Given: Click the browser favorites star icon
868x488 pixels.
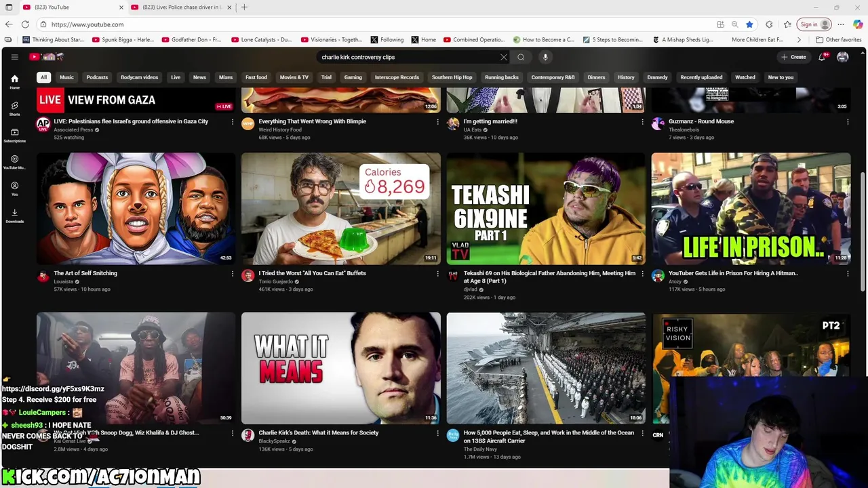Looking at the screenshot, I should point(749,24).
